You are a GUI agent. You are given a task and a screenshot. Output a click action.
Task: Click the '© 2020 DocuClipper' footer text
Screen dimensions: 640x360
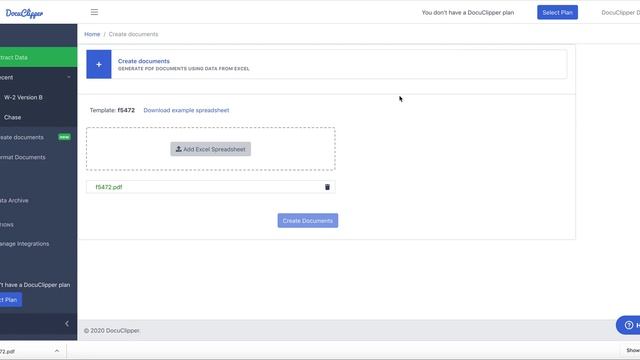(111, 331)
